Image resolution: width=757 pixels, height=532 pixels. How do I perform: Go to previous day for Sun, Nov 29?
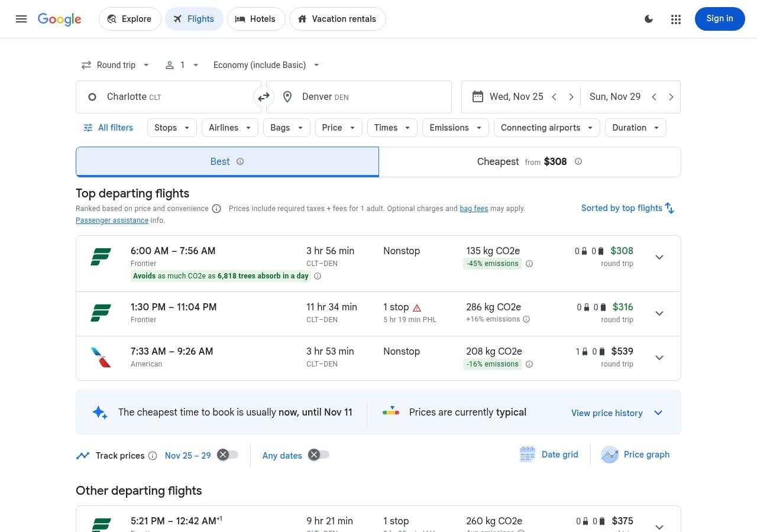[654, 97]
